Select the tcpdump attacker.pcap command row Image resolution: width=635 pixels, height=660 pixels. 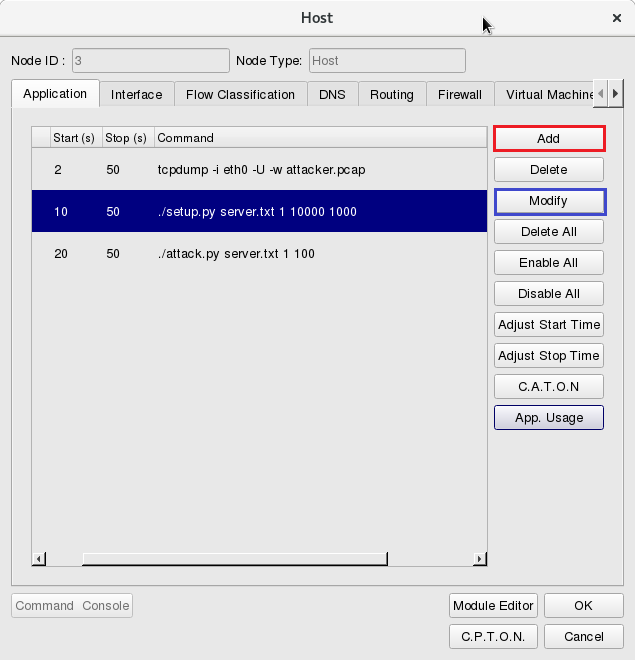click(259, 170)
